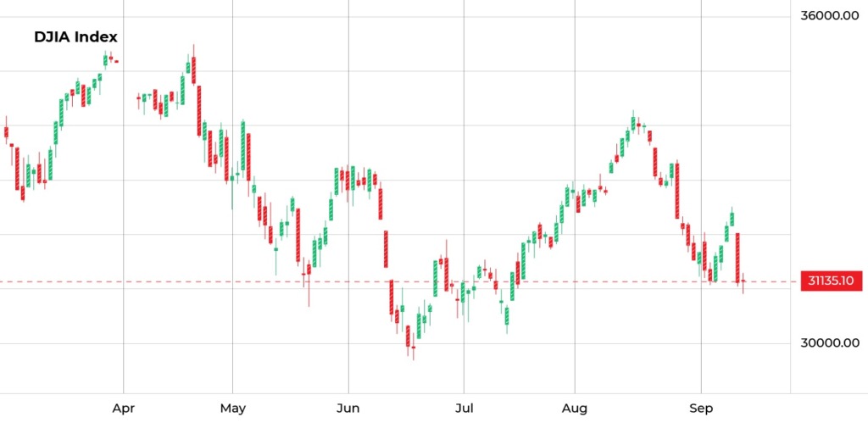Click the tall red candle at late-April peak
868x434 pixels.
[194, 70]
